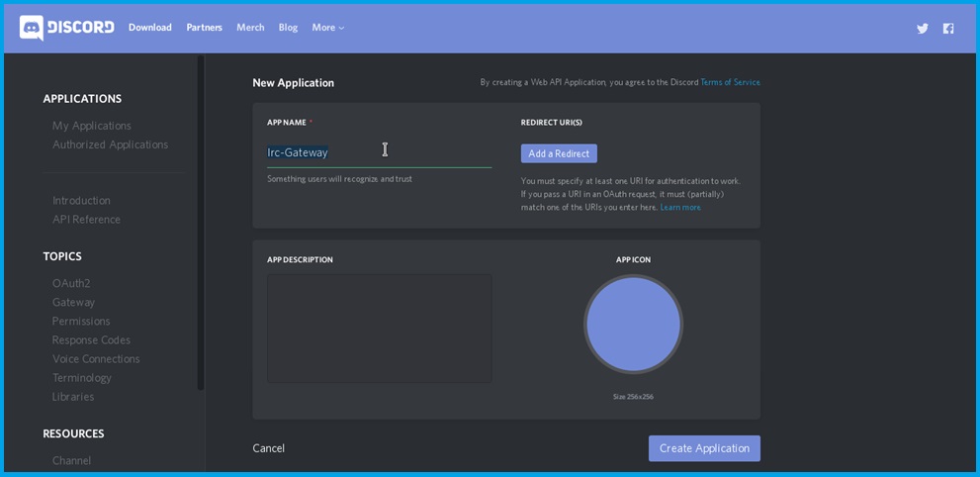
Task: Select My Applications in sidebar
Action: point(92,126)
